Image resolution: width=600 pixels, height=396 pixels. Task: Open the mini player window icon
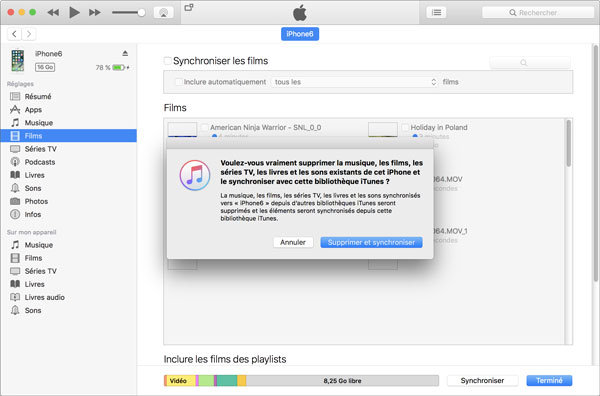point(189,7)
